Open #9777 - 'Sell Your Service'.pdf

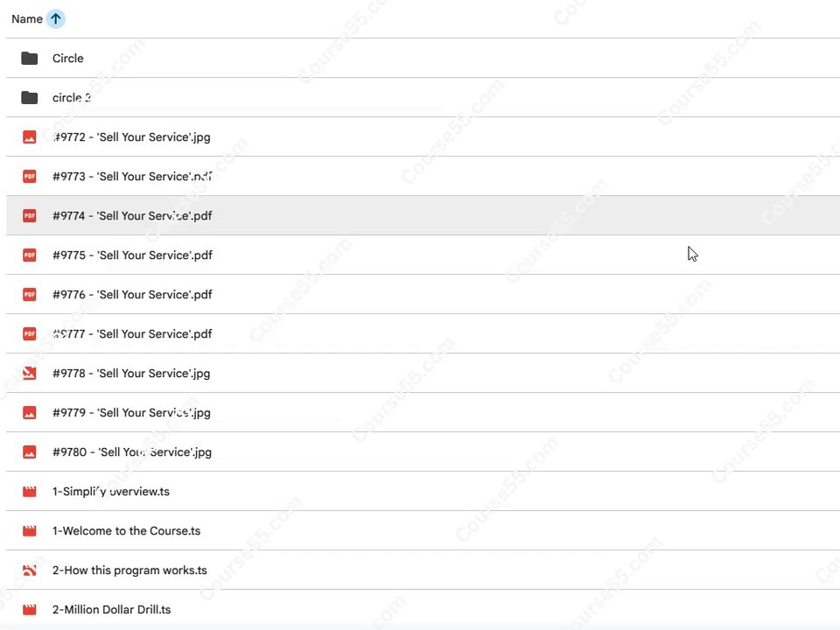[132, 333]
